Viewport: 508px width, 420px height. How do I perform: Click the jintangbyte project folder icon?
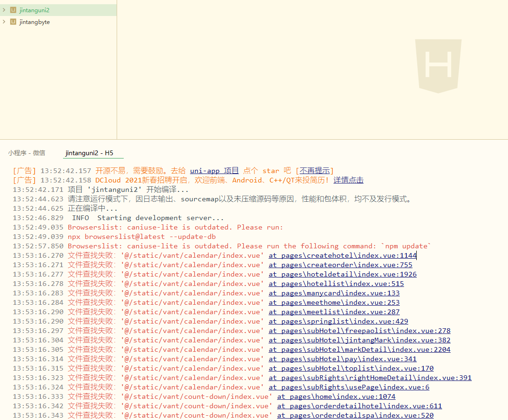coord(13,22)
